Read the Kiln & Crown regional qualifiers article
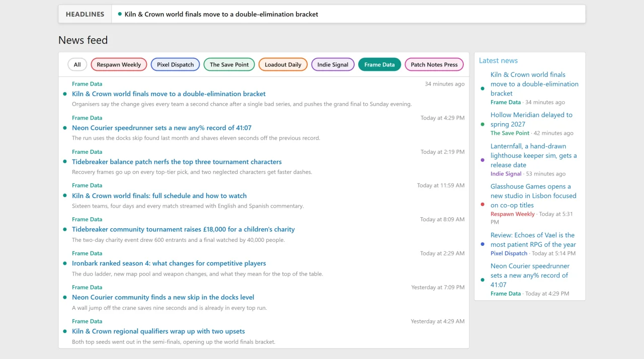 pyautogui.click(x=158, y=331)
